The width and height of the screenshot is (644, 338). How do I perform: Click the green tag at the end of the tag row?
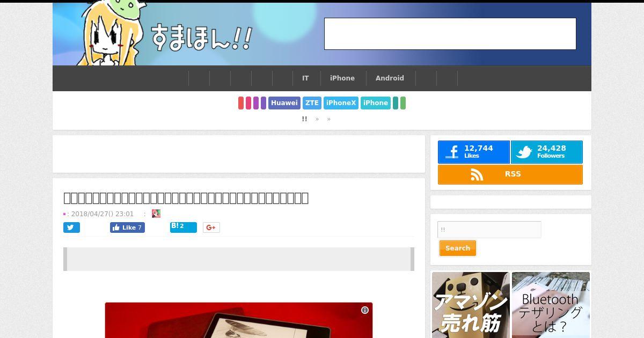point(403,103)
